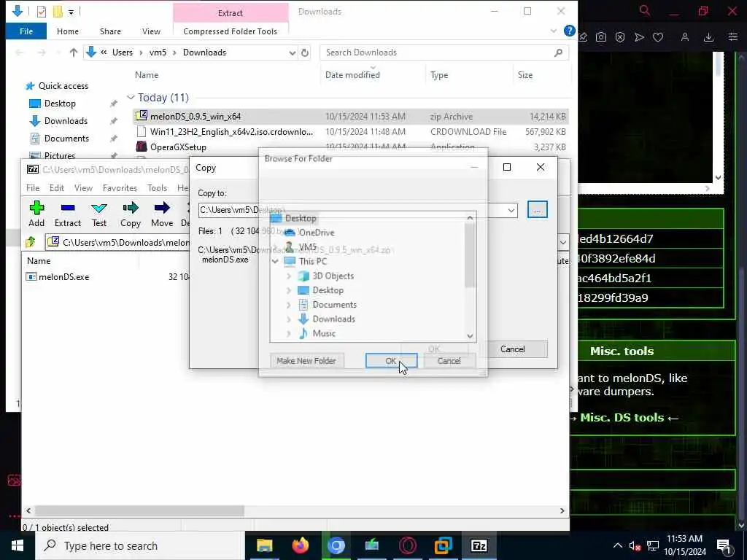This screenshot has width=747, height=560.
Task: Expand the Music node in folder tree
Action: pos(289,334)
